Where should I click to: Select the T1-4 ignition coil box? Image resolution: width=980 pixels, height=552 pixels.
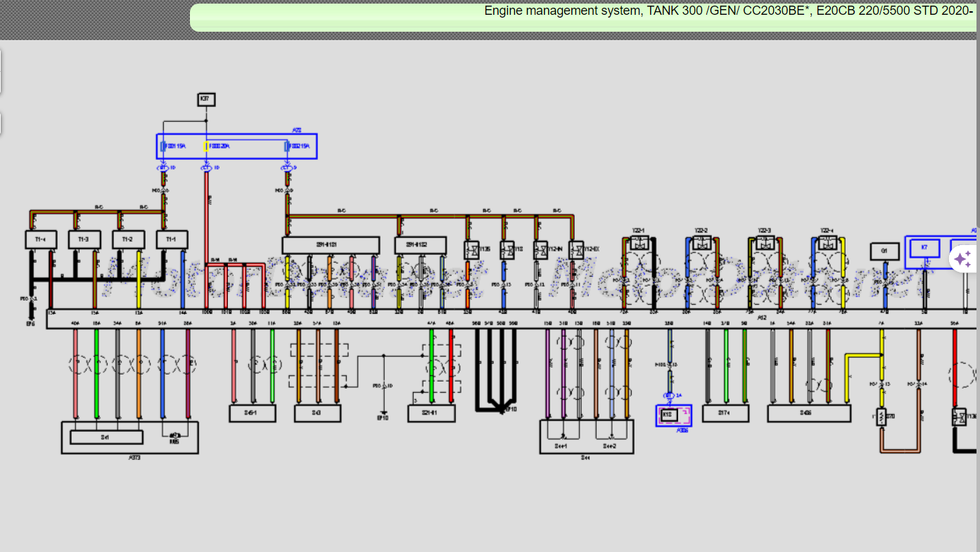(40, 239)
